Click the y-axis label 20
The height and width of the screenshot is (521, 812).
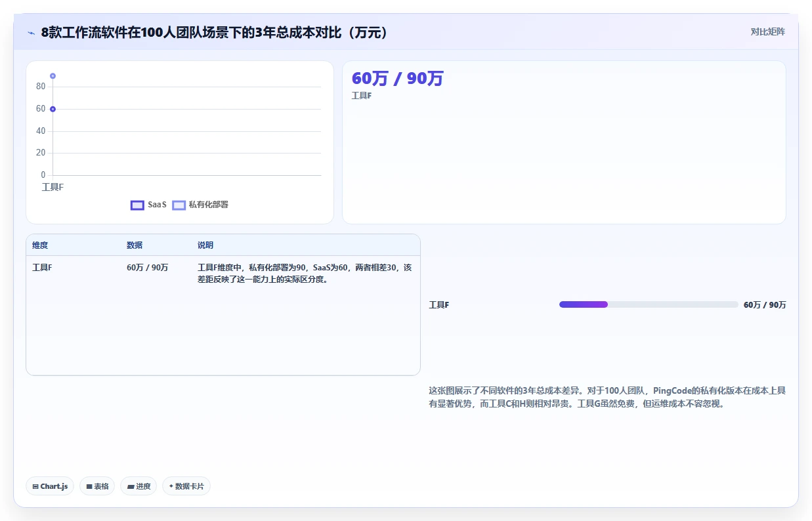click(x=41, y=153)
